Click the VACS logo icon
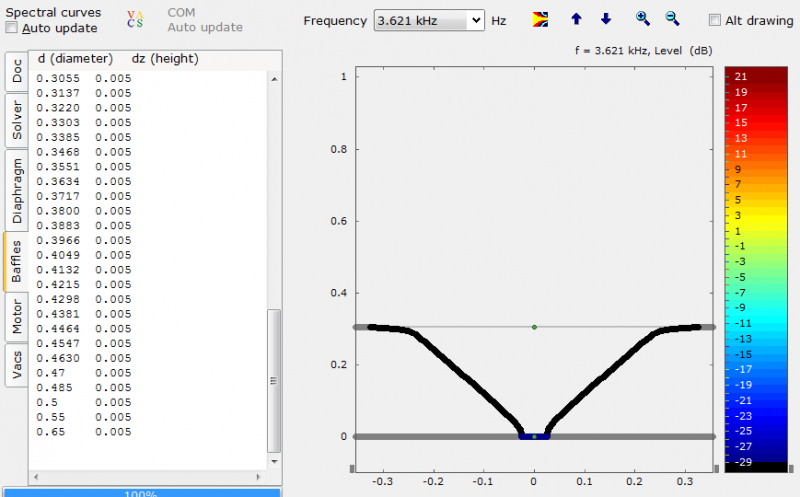 135,20
